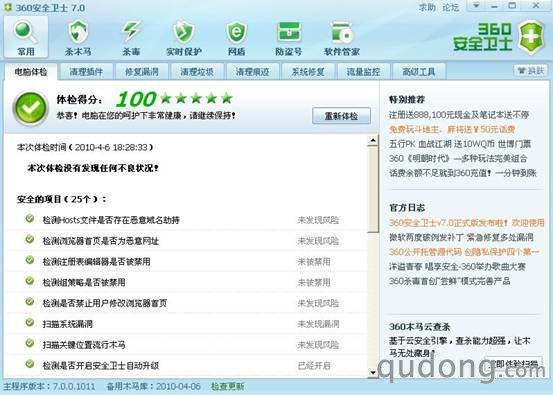Select the 检测浏览器首页是否为恶意网址 item text
553x395 pixels.
[101, 241]
